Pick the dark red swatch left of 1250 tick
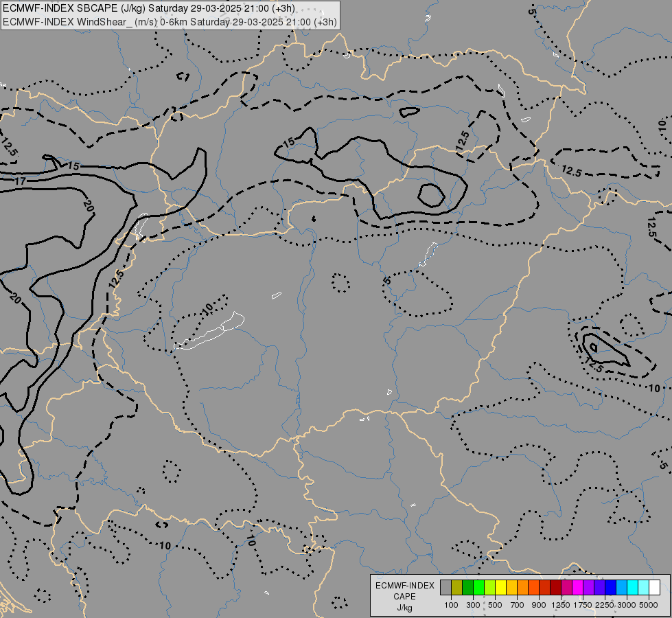Screen dimensions: 672x618 (x=555, y=587)
